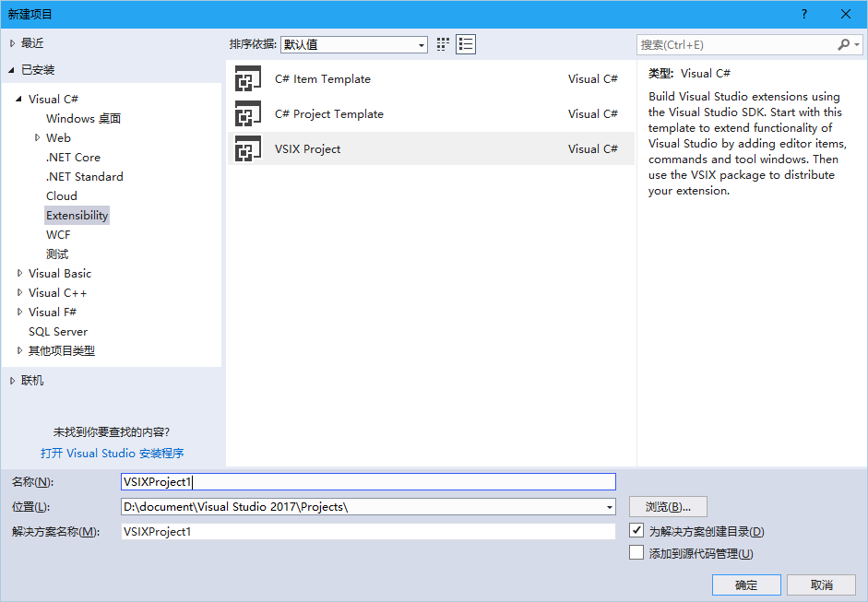Click the solution name input field
The height and width of the screenshot is (602, 868).
[x=368, y=531]
